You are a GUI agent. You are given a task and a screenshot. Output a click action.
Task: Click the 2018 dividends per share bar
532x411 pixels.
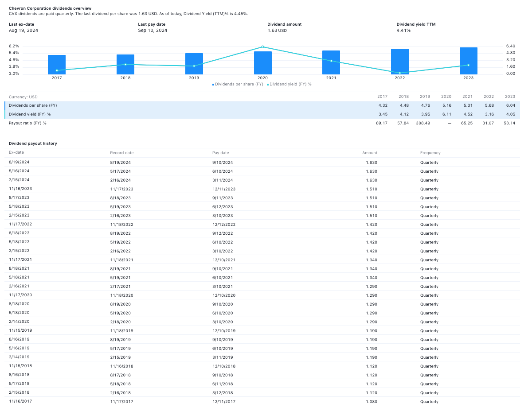click(125, 64)
